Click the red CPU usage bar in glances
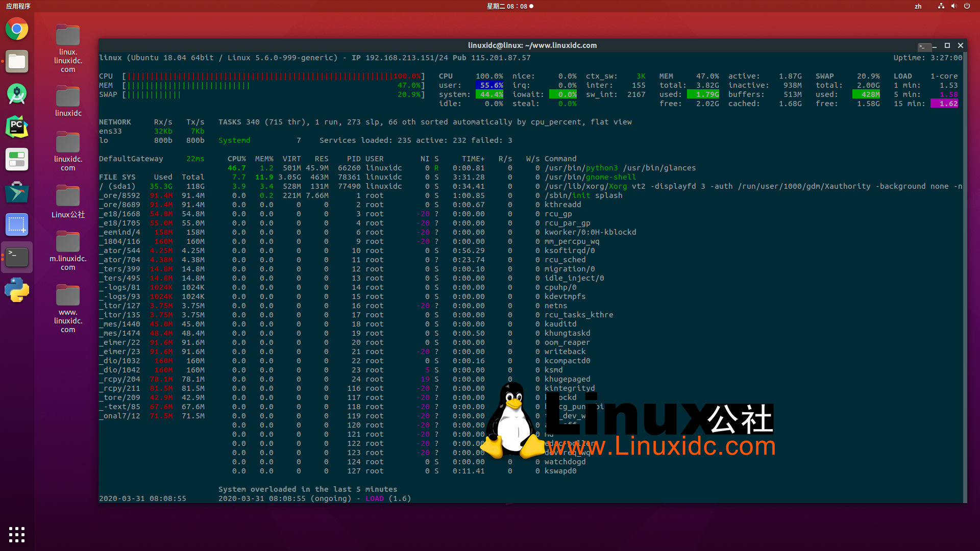980x551 pixels. point(255,76)
